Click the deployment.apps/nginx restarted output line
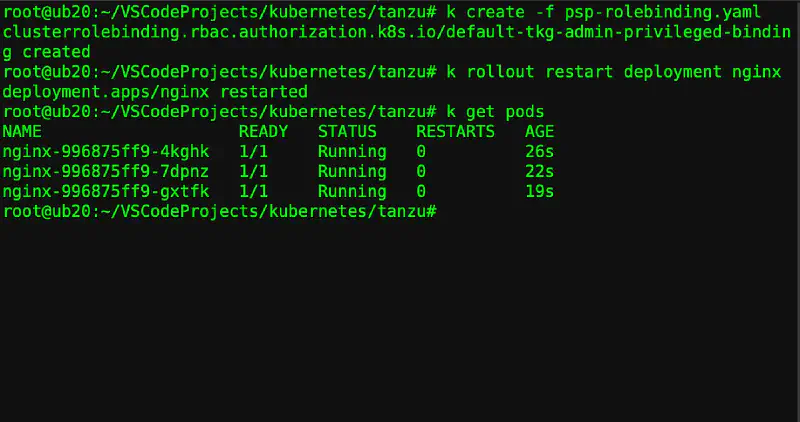The image size is (800, 422). click(155, 91)
